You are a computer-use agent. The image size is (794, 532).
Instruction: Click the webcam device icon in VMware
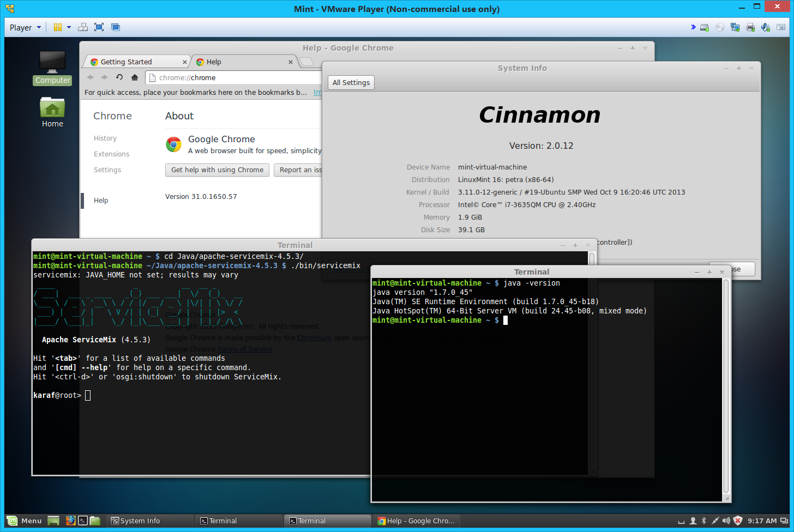(x=781, y=27)
